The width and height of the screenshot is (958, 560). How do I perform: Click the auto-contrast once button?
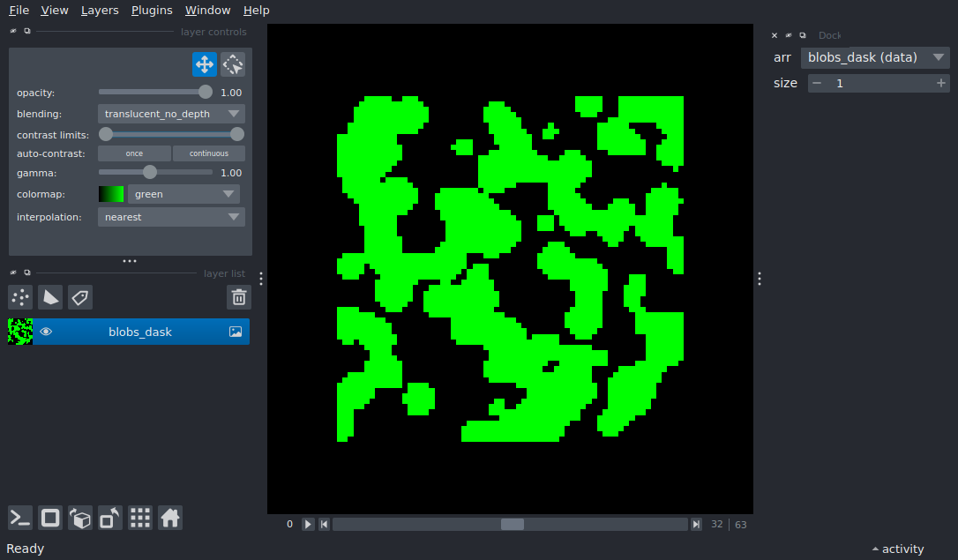134,153
